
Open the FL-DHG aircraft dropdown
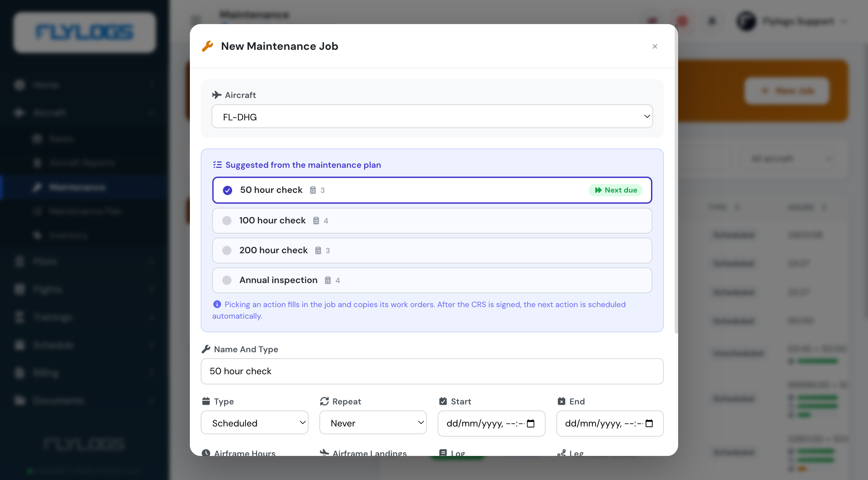432,116
